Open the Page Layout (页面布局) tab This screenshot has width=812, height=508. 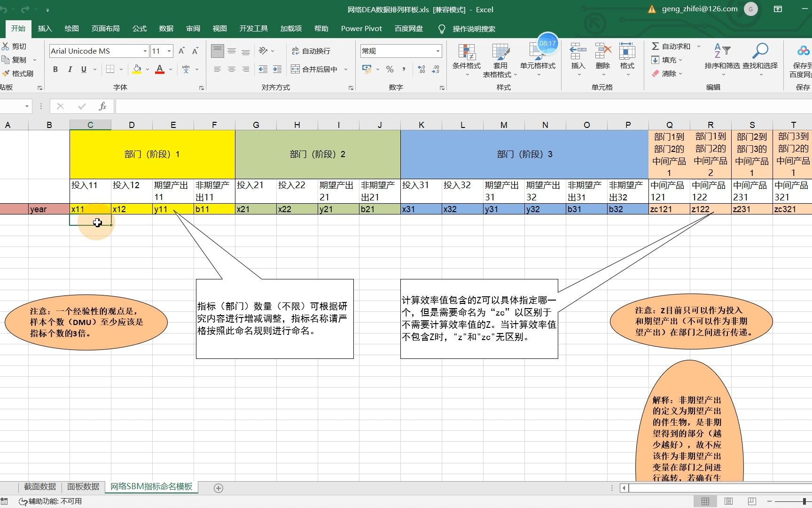pyautogui.click(x=105, y=29)
